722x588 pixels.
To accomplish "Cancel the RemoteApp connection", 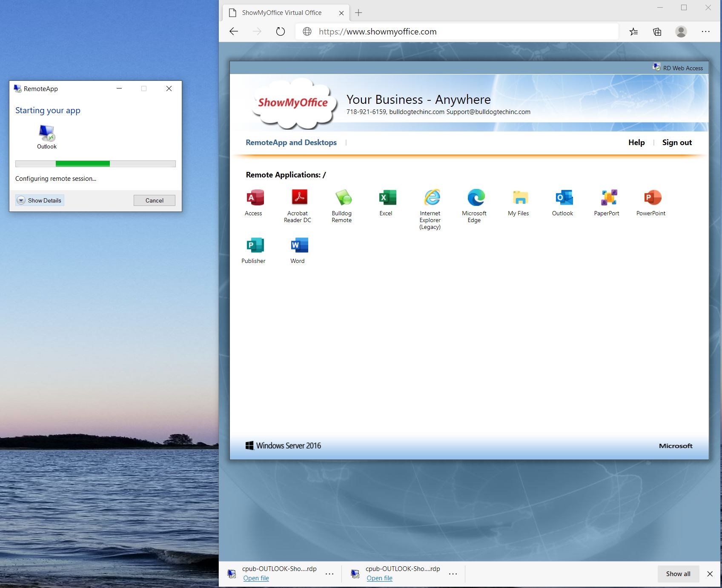I will click(155, 200).
